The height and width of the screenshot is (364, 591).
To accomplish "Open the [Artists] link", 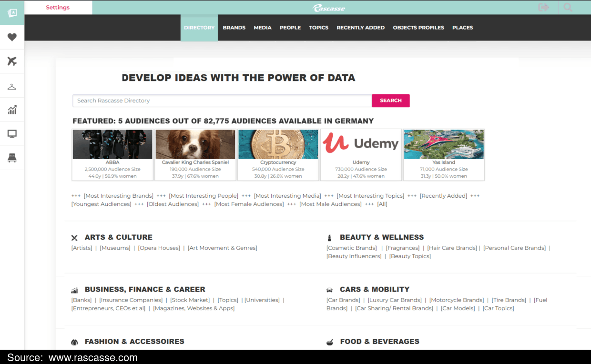I will click(x=82, y=248).
